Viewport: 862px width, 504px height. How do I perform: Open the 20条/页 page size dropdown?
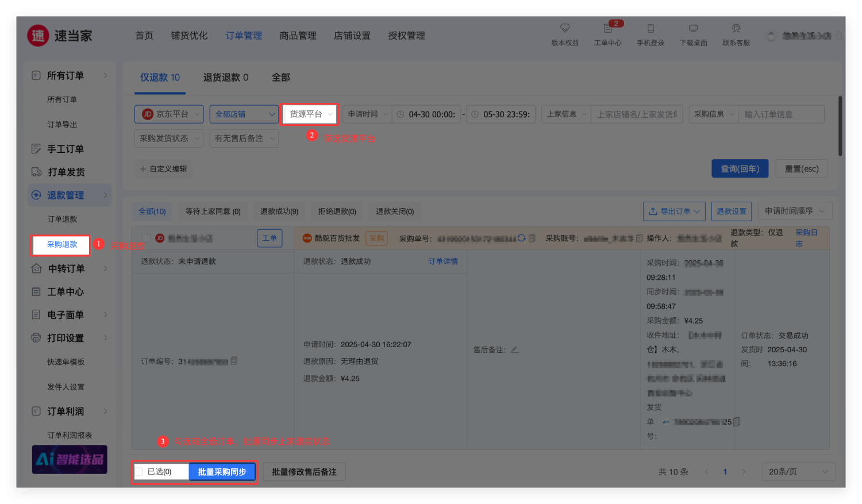point(798,472)
